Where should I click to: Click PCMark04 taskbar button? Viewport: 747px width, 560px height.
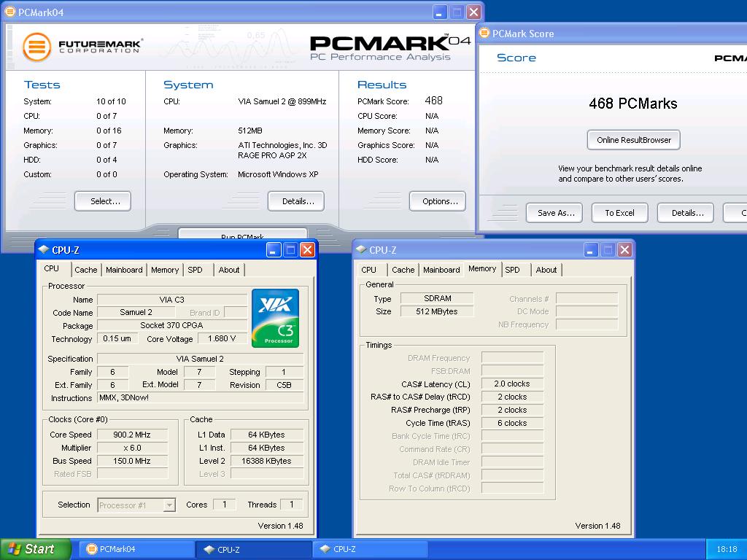[x=136, y=549]
